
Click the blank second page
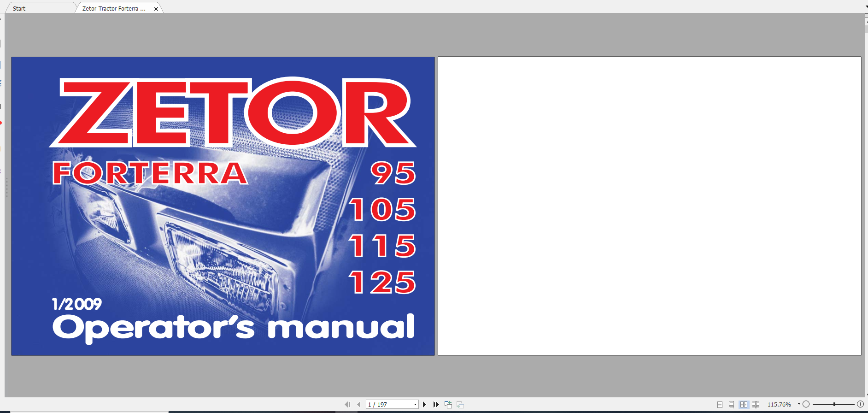click(649, 206)
